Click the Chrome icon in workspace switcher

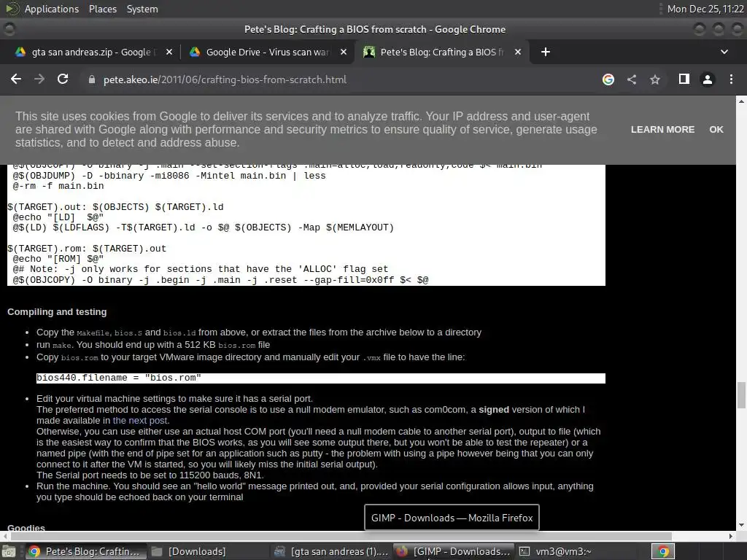click(663, 551)
